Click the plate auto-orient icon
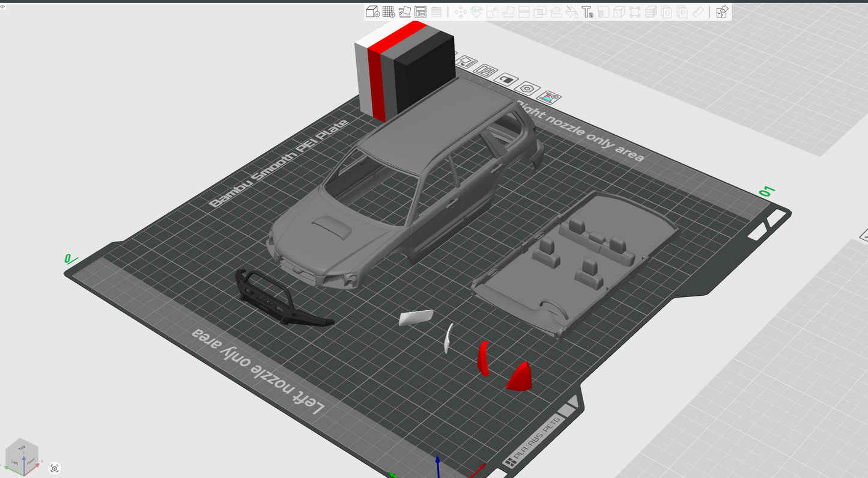Screen dimensions: 868x478 (x=468, y=63)
